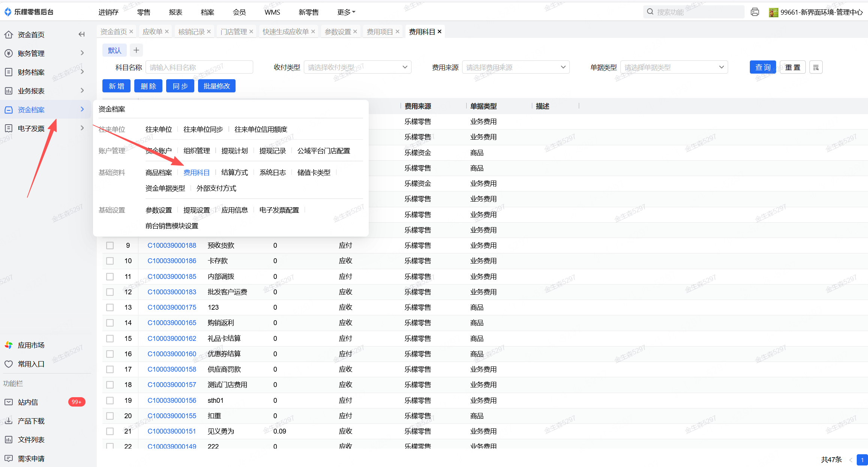Image resolution: width=868 pixels, height=467 pixels.
Task: Add a new view with plus icon
Action: click(136, 50)
